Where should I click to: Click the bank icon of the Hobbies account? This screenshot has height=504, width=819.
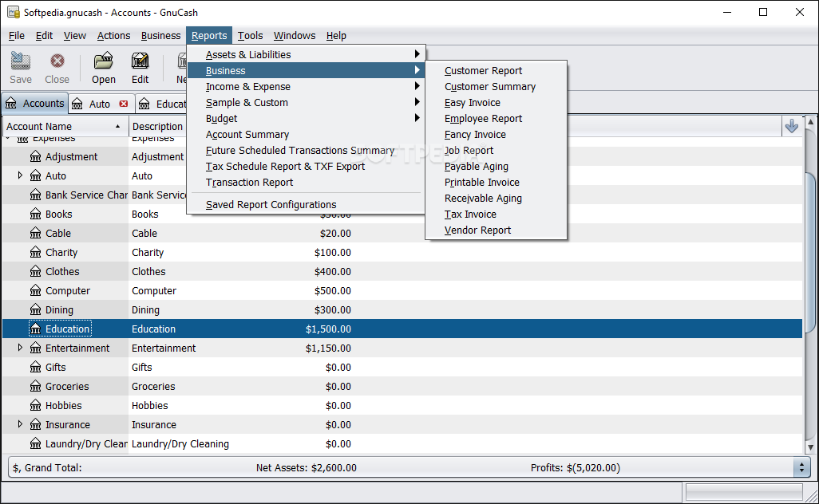[35, 405]
